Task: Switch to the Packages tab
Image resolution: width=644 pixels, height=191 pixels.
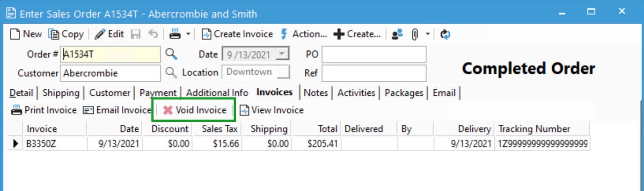Action: (x=404, y=93)
